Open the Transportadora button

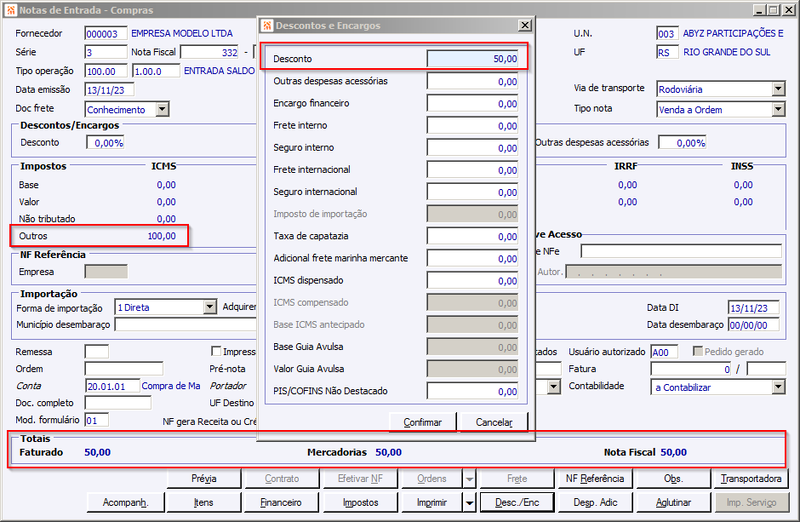751,479
